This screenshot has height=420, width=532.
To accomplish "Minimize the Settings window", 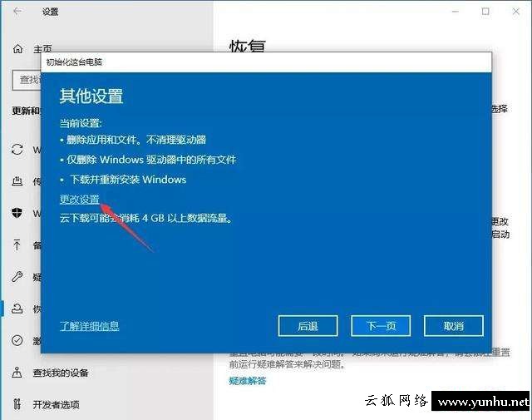I will [456, 12].
